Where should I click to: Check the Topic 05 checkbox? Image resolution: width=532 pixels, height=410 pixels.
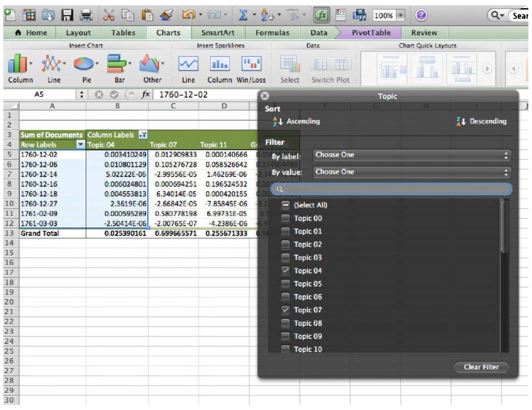286,284
